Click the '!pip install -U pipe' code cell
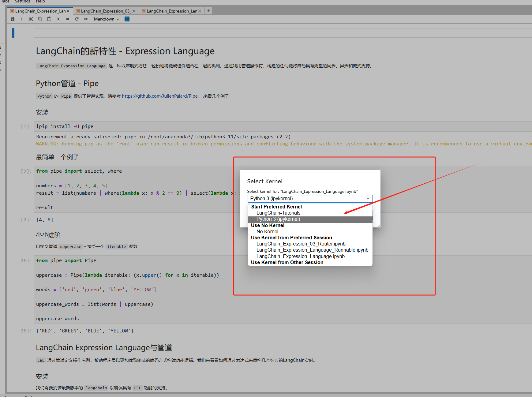The image size is (532, 397). pos(283,126)
